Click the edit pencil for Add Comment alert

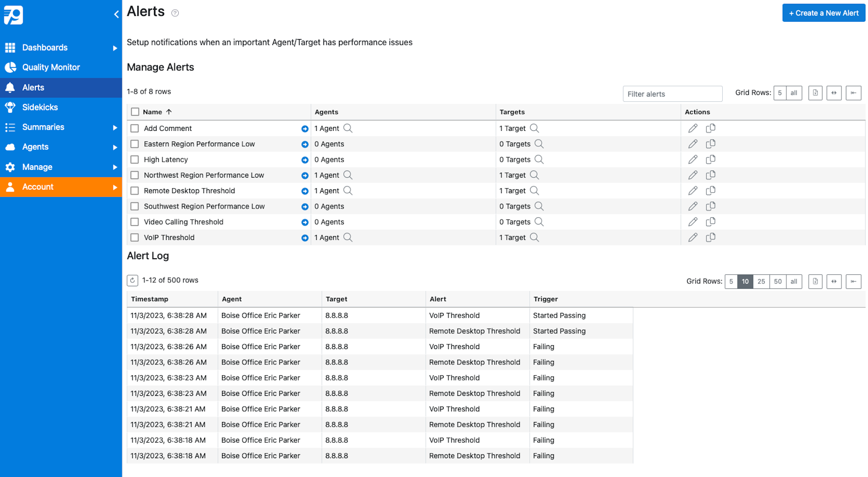(x=693, y=128)
